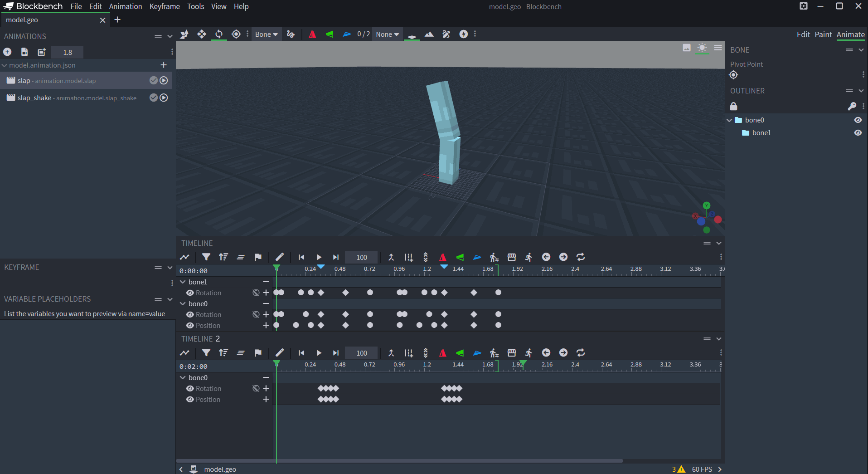This screenshot has width=868, height=474.
Task: Switch to the Paint mode tab
Action: pyautogui.click(x=823, y=34)
